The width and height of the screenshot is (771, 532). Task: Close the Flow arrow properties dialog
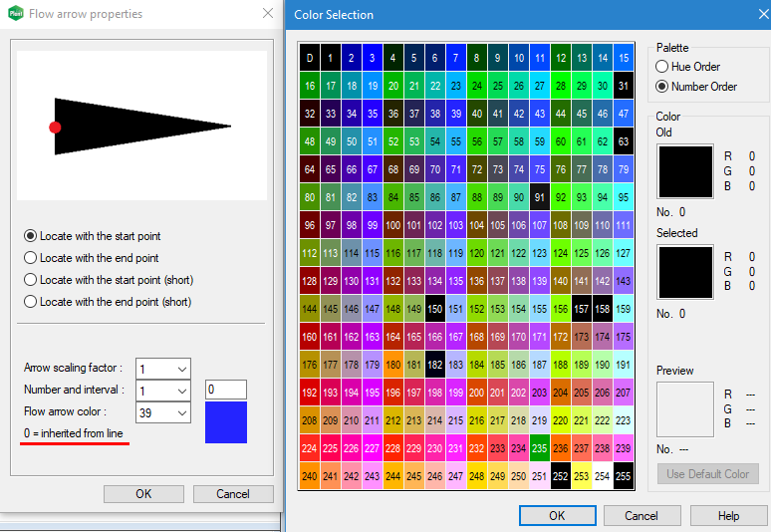(267, 14)
